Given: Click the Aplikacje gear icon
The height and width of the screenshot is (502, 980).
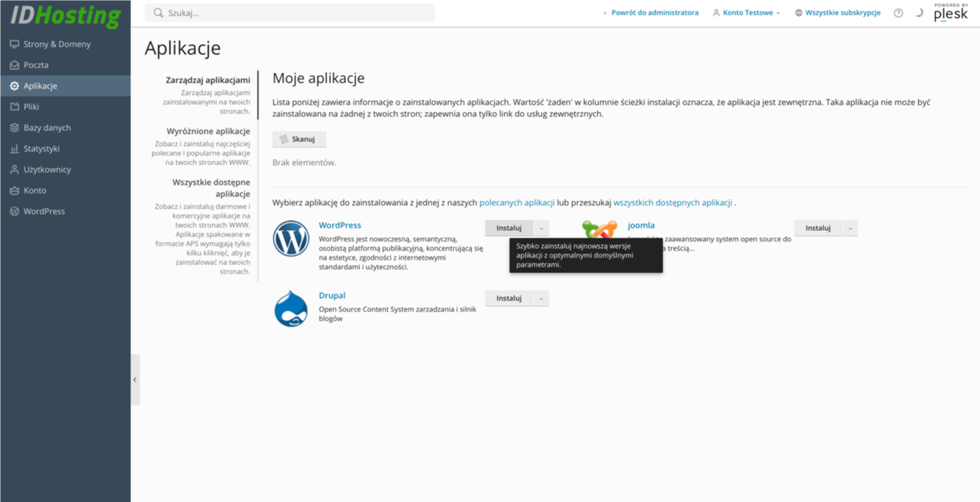Looking at the screenshot, I should tap(15, 86).
